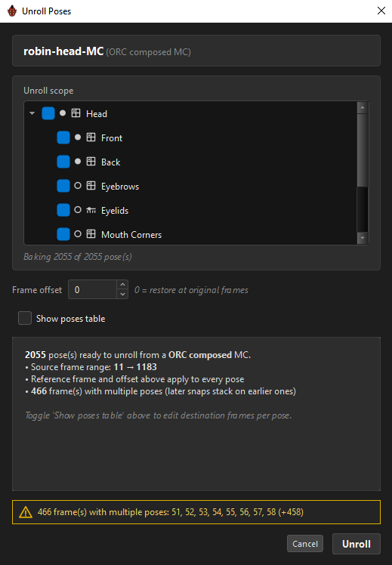Uncheck the Mouth Corners checkbox
Screen dimensions: 392x565
pos(63,234)
